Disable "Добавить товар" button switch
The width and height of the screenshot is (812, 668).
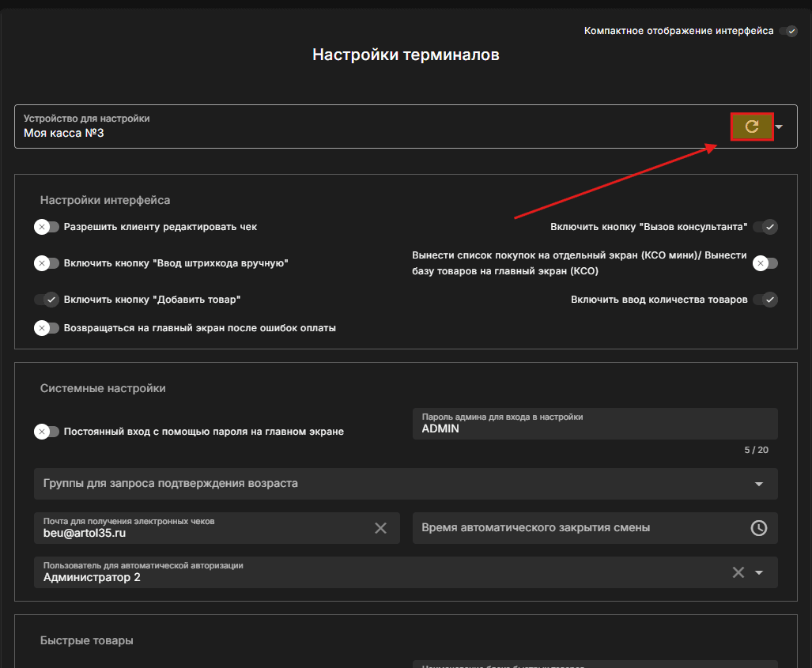point(47,300)
